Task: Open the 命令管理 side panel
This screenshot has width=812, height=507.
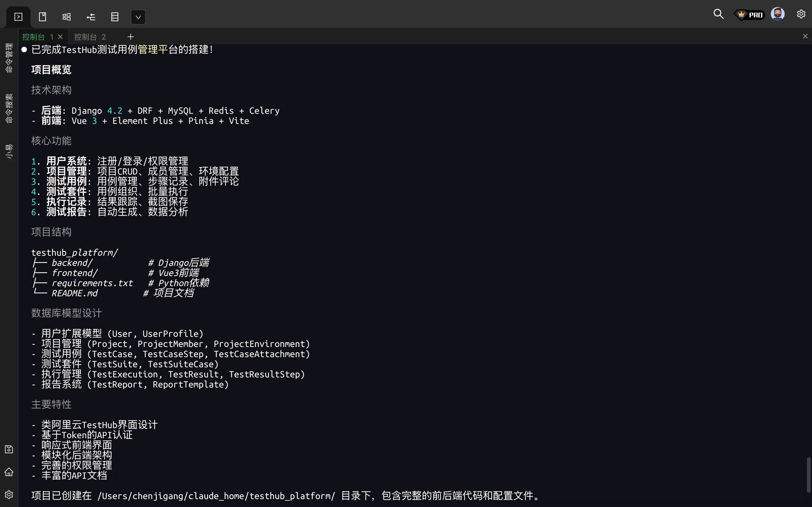Action: pyautogui.click(x=9, y=58)
